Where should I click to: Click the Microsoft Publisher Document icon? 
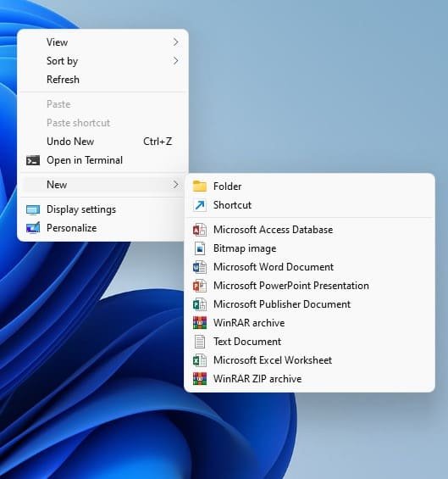click(x=200, y=304)
